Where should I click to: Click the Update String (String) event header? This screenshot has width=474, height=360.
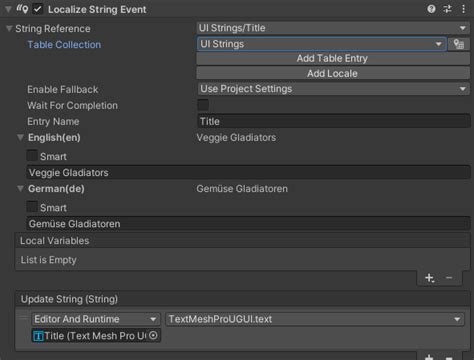pyautogui.click(x=243, y=299)
